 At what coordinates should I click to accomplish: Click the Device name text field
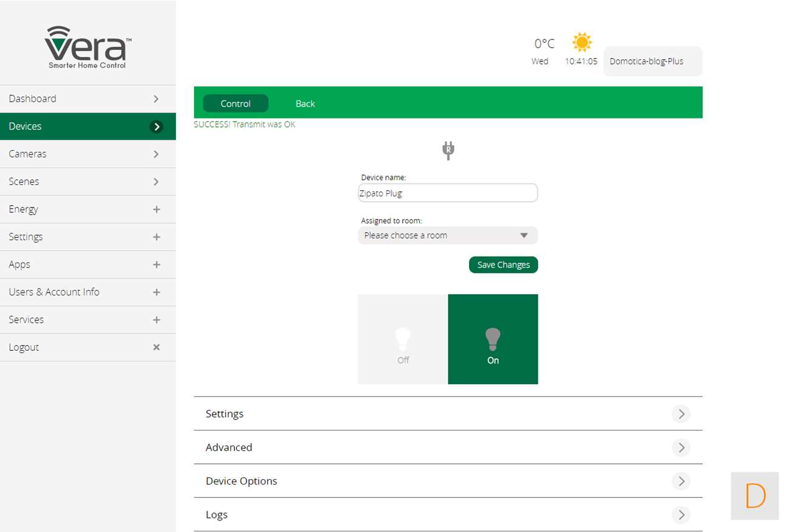448,193
